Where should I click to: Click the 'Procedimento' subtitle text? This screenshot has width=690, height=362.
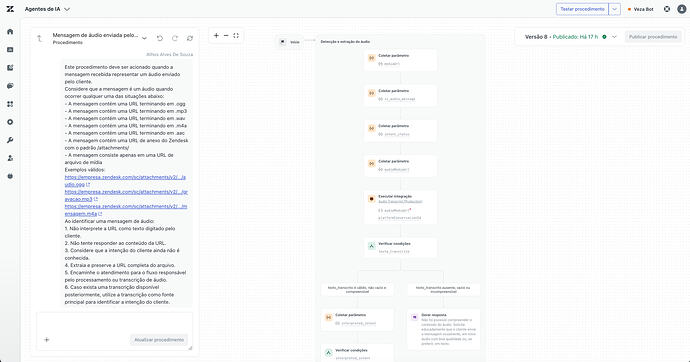coord(67,43)
